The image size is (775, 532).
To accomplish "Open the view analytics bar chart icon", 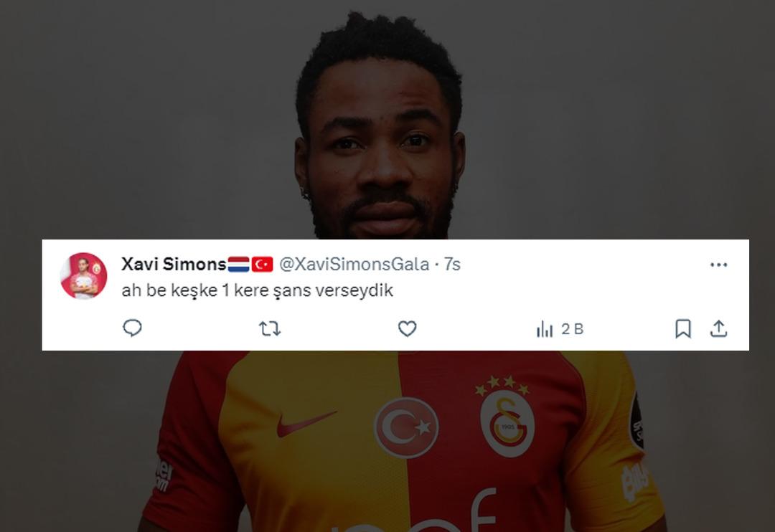I will [544, 329].
